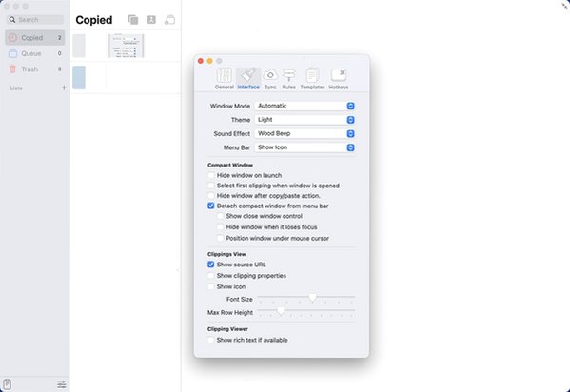The height and width of the screenshot is (392, 570).
Task: Enable Hide window after copy/paste action
Action: pyautogui.click(x=211, y=196)
